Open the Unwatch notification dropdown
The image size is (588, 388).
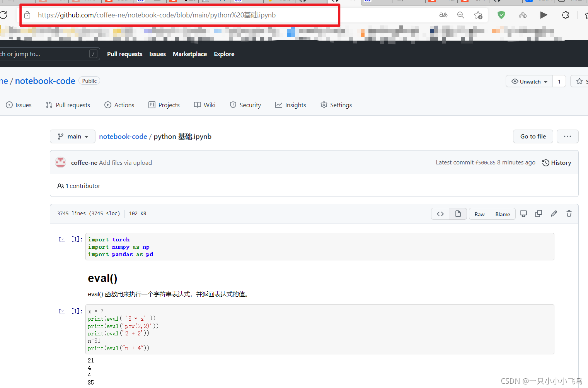(528, 81)
